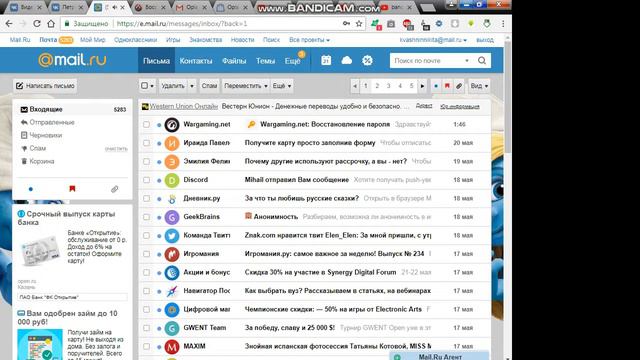Open the Mail.ru calendar icon
Viewport: 640px width, 360px height.
326,60
